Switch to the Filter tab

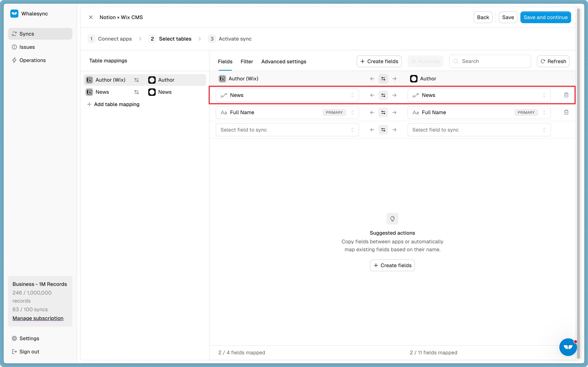pyautogui.click(x=247, y=62)
